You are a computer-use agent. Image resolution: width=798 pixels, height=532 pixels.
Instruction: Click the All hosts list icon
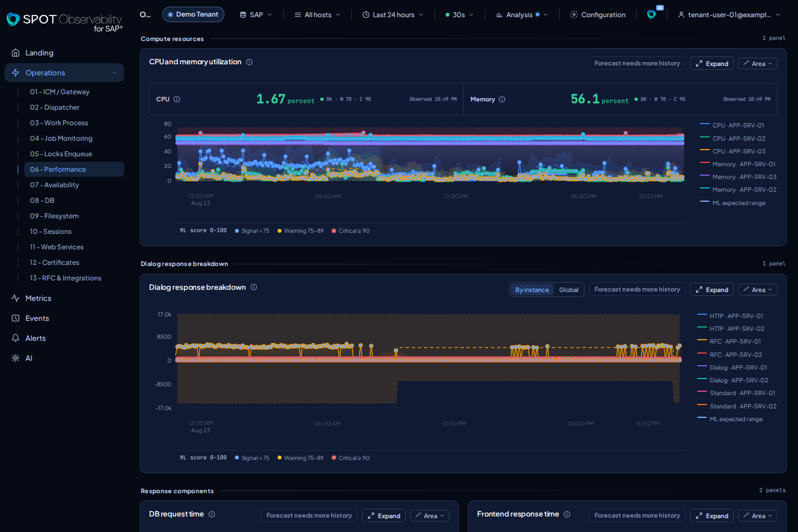(298, 15)
